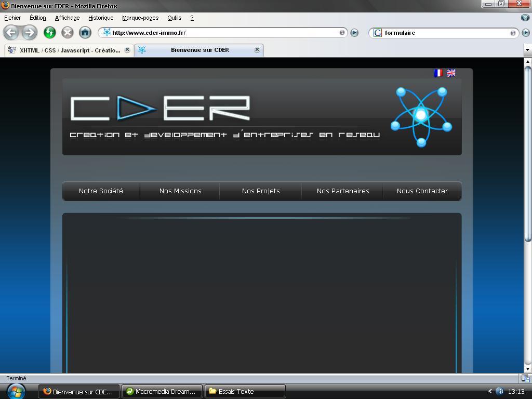Open the Édition menu

tap(37, 18)
